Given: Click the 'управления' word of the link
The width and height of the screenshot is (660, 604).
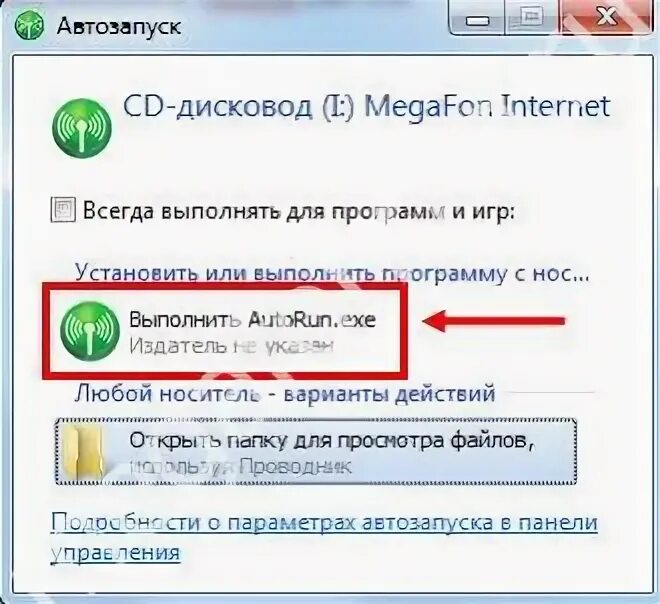Looking at the screenshot, I should tap(115, 552).
